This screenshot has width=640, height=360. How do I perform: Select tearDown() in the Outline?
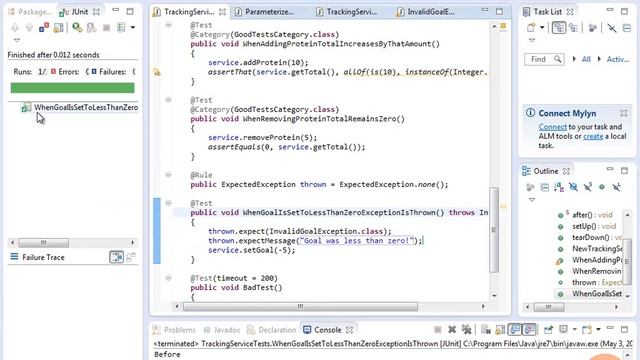click(x=590, y=238)
